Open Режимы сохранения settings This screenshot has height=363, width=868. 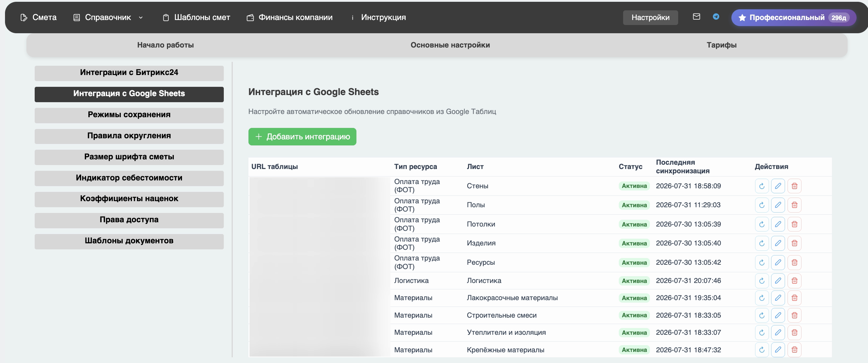tap(129, 115)
